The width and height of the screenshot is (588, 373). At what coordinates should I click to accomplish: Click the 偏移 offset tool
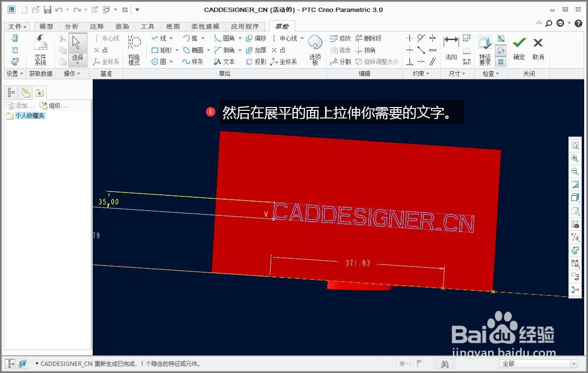point(256,38)
